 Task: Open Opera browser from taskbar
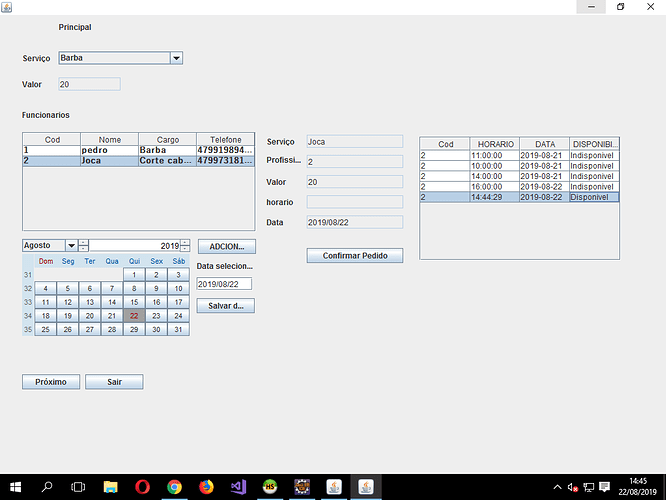click(142, 487)
